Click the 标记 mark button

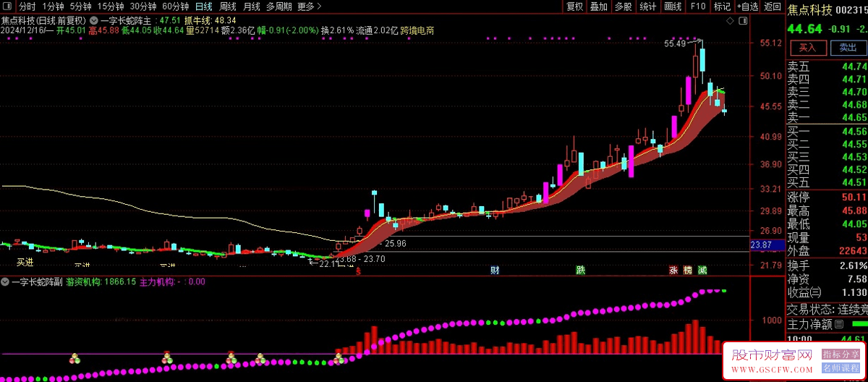722,7
